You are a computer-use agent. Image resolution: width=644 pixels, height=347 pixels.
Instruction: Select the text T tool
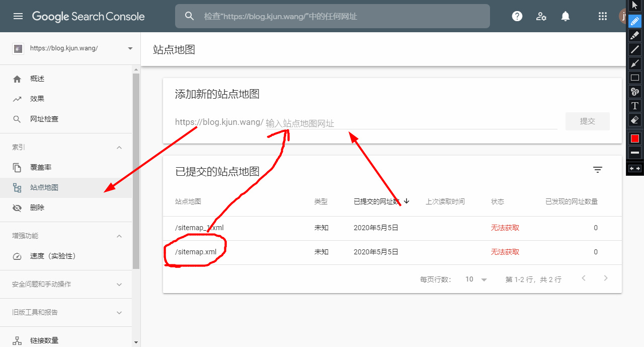635,106
